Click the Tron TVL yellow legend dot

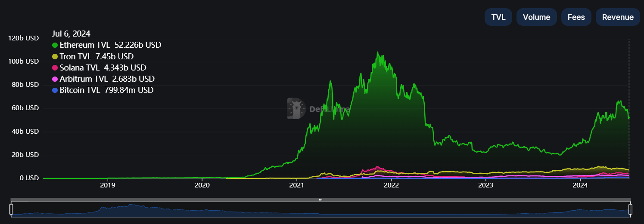(x=55, y=57)
